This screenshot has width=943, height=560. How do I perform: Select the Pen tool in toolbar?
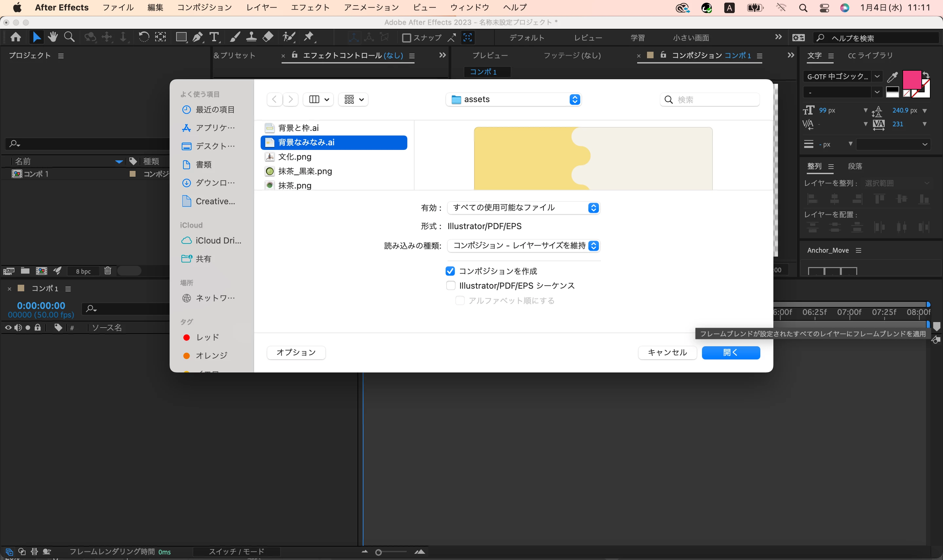(x=197, y=37)
